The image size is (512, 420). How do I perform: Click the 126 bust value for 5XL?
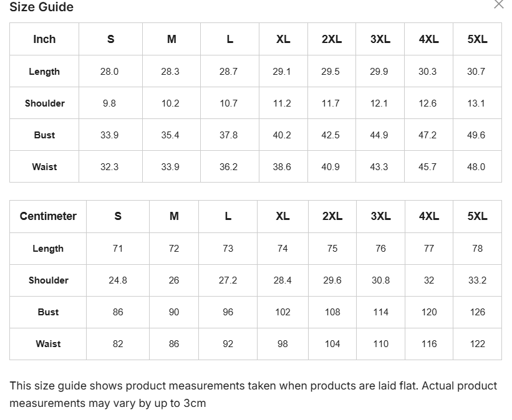point(477,312)
